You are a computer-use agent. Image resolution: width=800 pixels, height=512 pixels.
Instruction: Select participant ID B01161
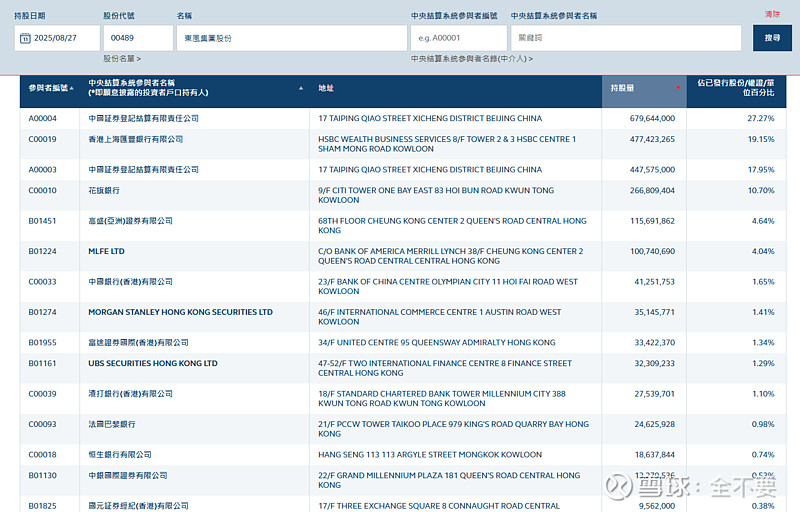tap(42, 363)
